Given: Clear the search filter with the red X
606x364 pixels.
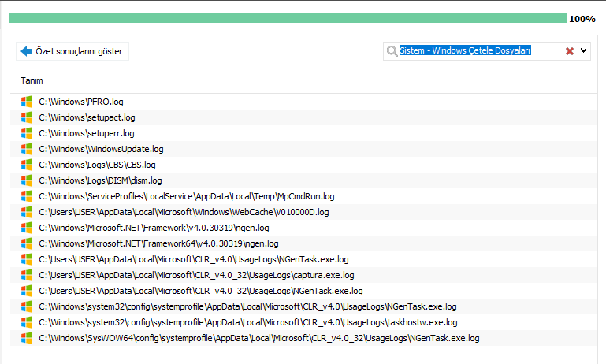Looking at the screenshot, I should [569, 51].
